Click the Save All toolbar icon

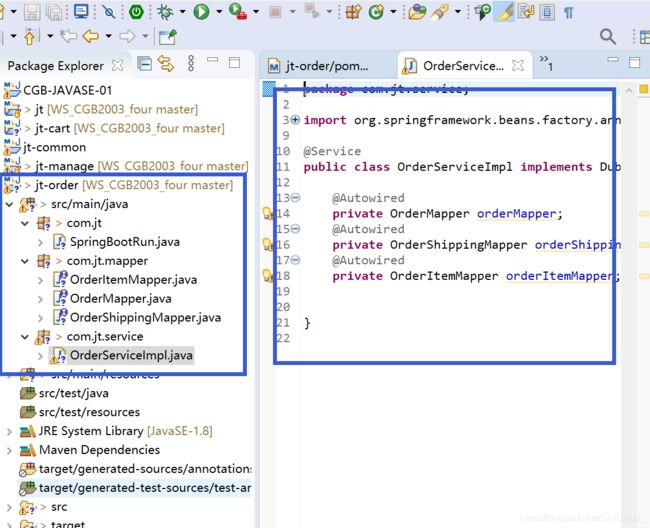(53, 12)
